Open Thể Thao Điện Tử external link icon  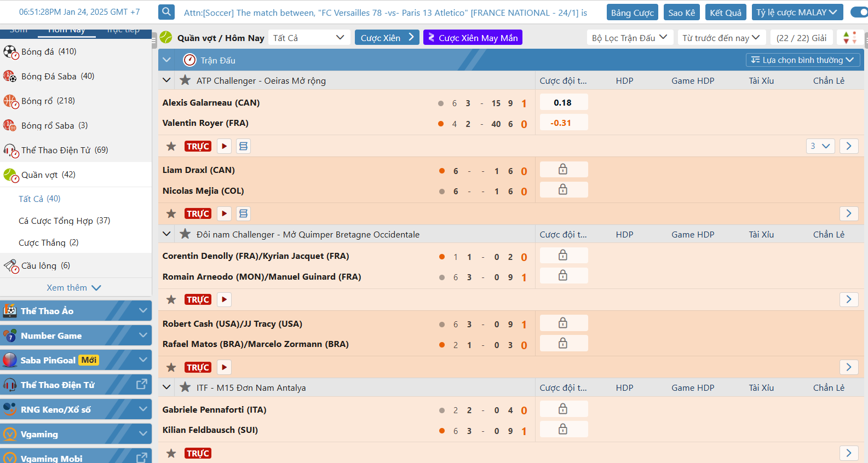pos(141,384)
